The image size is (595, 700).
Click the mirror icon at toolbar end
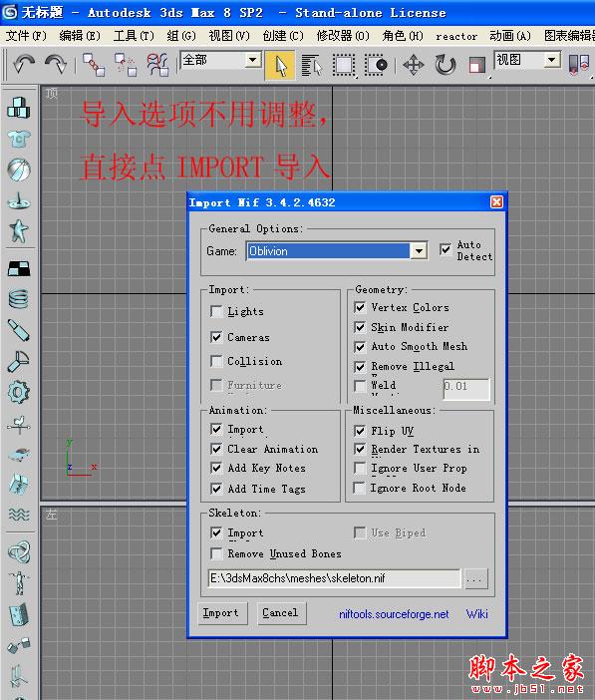[579, 64]
